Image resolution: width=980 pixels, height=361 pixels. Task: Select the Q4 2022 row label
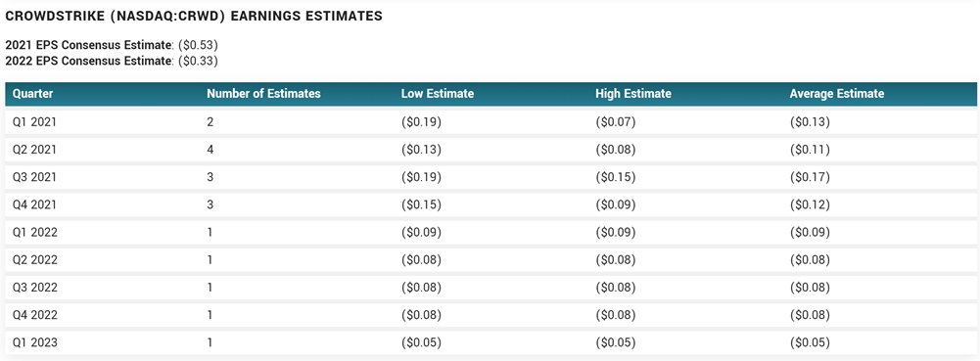click(35, 315)
